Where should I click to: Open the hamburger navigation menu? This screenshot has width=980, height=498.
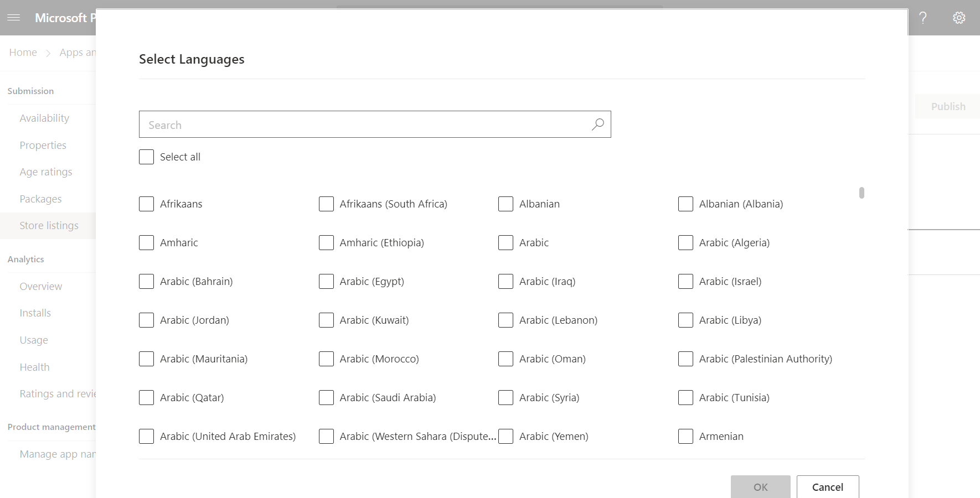pos(14,18)
